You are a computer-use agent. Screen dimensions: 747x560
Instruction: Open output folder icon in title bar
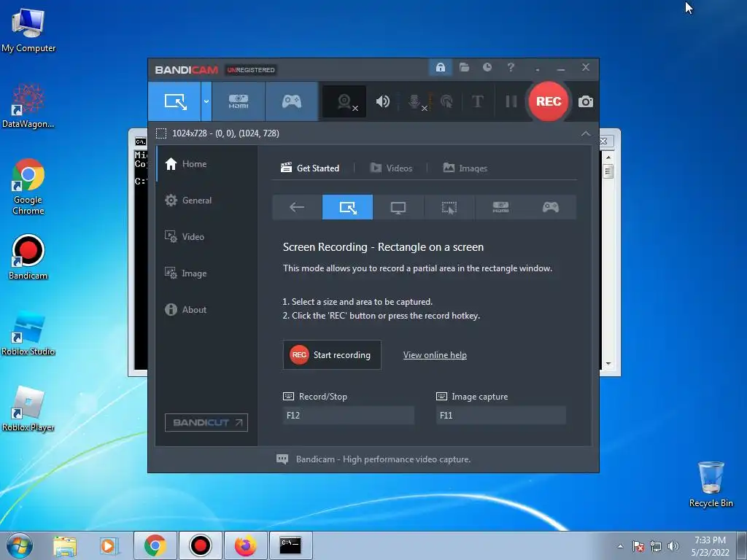click(x=464, y=68)
